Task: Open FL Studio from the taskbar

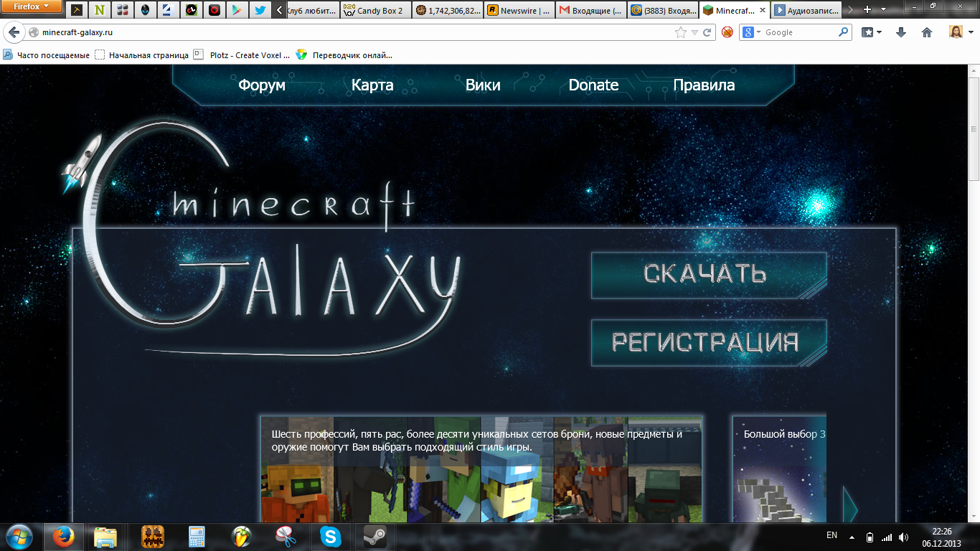Action: click(x=243, y=537)
